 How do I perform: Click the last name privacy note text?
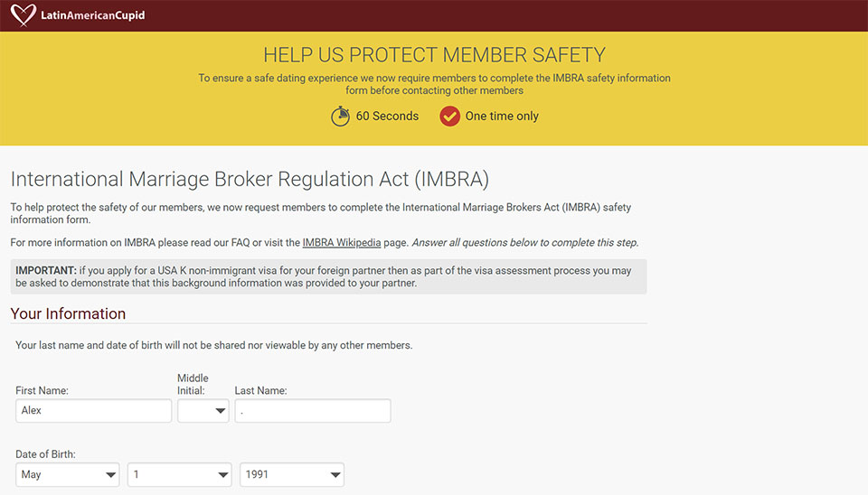tap(213, 345)
